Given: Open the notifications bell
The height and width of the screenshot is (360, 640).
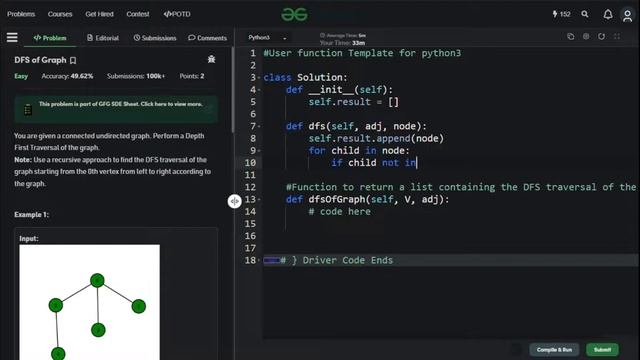Looking at the screenshot, I should pos(608,15).
